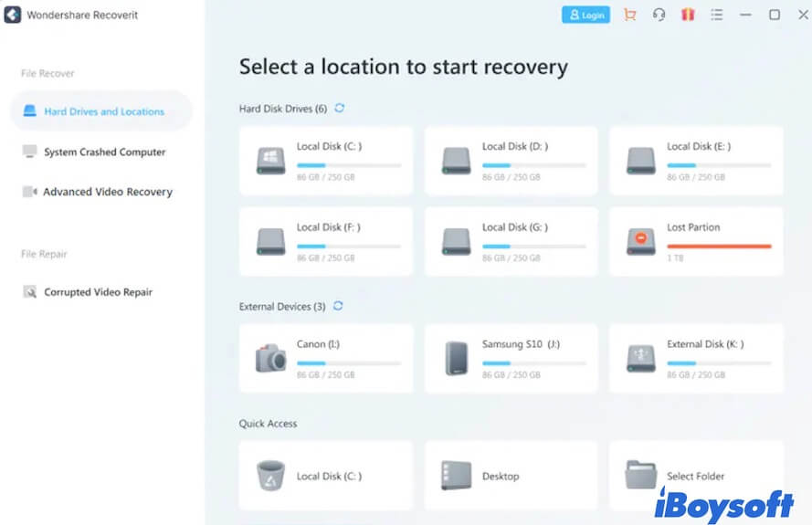This screenshot has height=525, width=812.
Task: Refresh the Hard Disk Drives list
Action: point(339,109)
